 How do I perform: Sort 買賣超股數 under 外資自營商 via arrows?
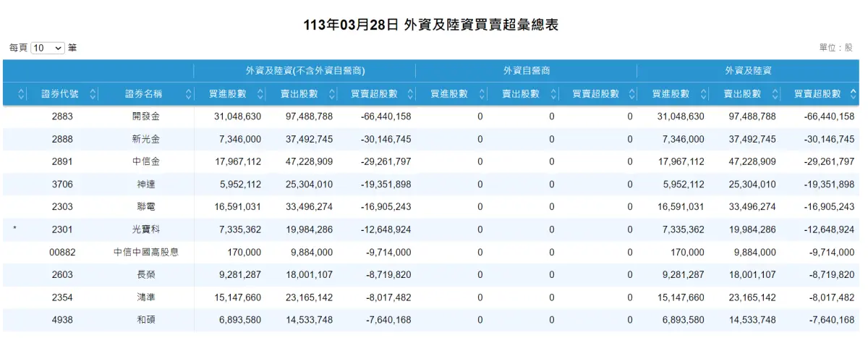pyautogui.click(x=631, y=94)
